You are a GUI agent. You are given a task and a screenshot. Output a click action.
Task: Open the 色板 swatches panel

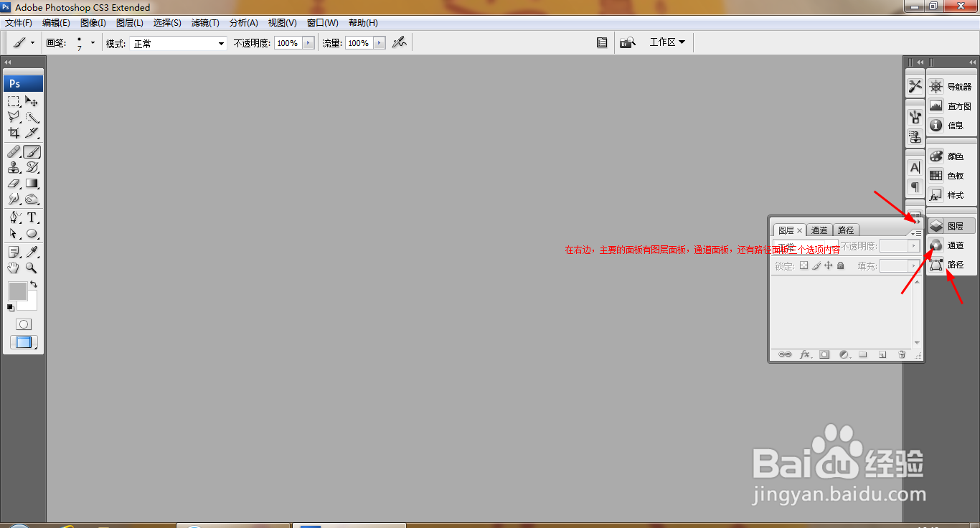(951, 176)
